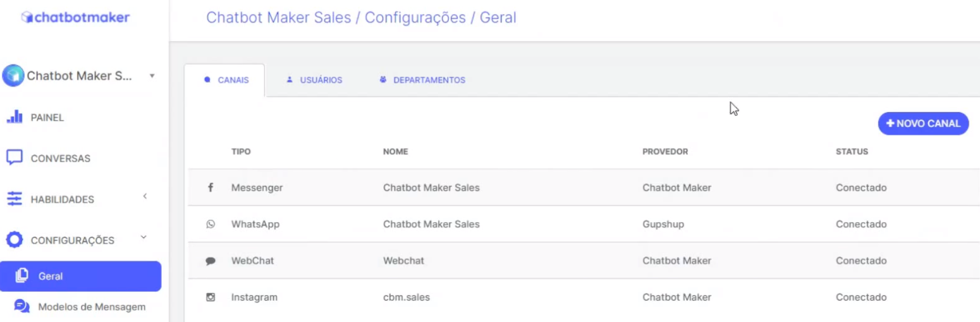Collapse the Configurações menu chevron

click(144, 237)
